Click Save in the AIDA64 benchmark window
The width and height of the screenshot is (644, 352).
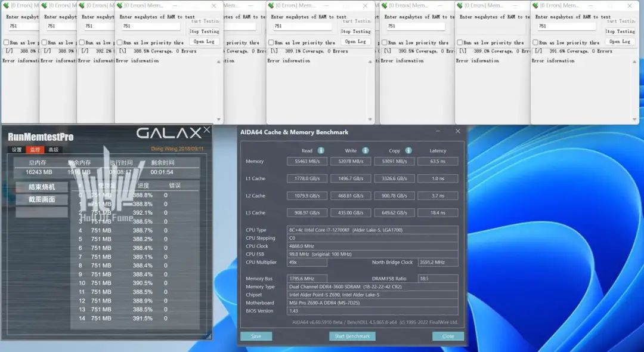click(x=256, y=336)
